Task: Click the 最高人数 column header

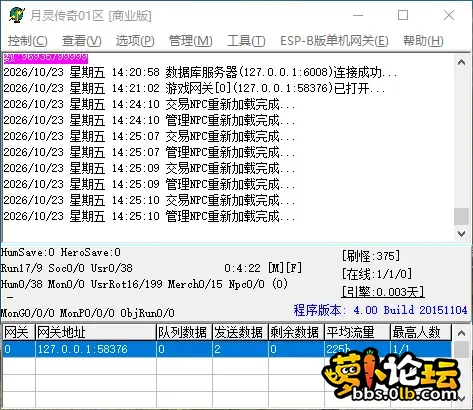Action: coord(421,332)
